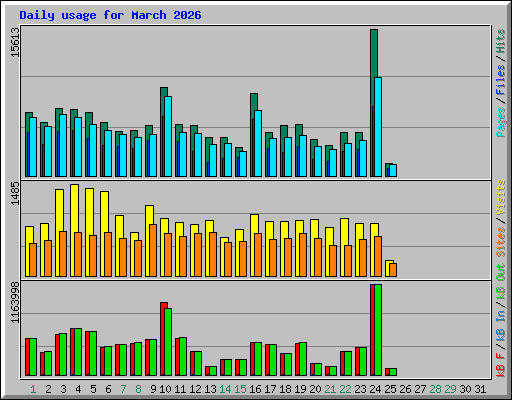Click the 'Daily usage for March 2026' title
Viewport: 512px width, 400px height.
click(110, 15)
